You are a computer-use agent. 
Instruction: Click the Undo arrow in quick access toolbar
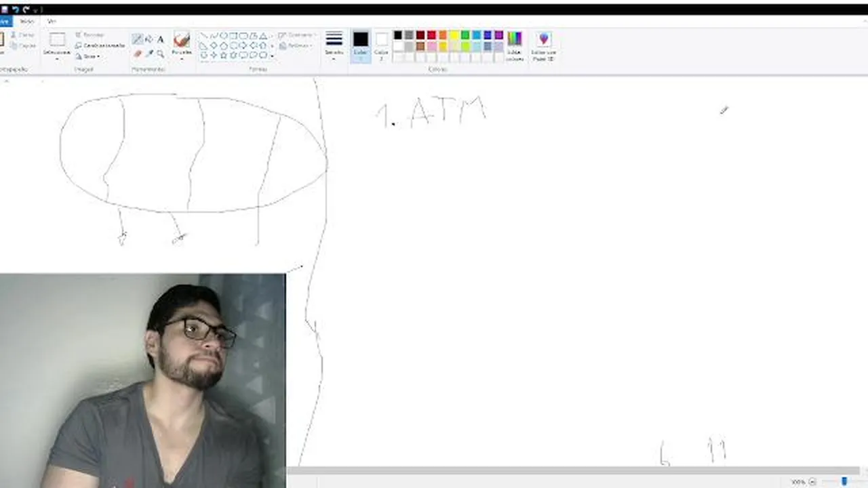(x=16, y=9)
